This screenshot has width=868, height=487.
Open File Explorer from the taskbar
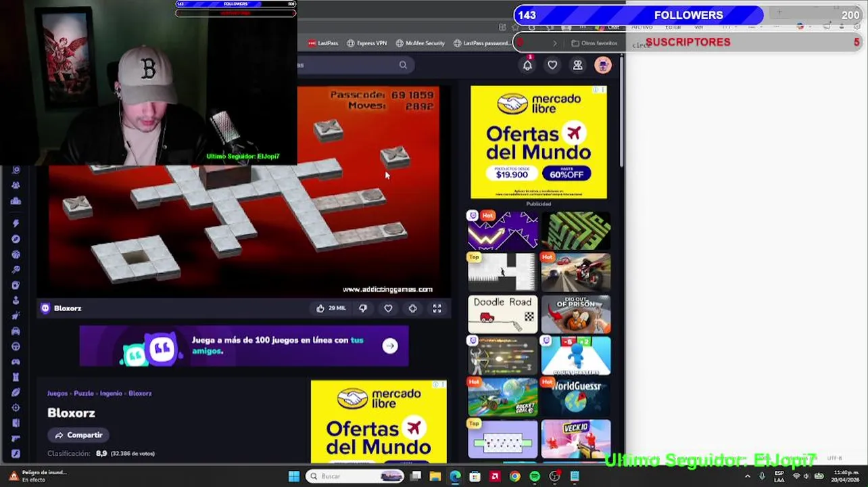tap(435, 476)
